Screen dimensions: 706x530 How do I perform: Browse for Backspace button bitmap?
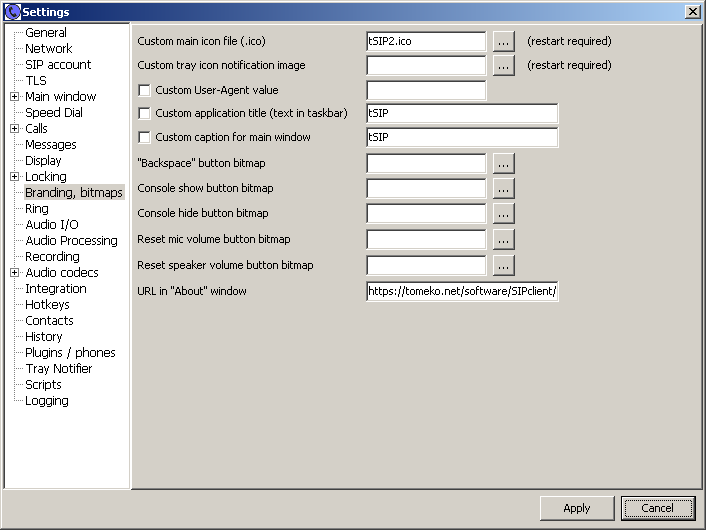[x=503, y=163]
